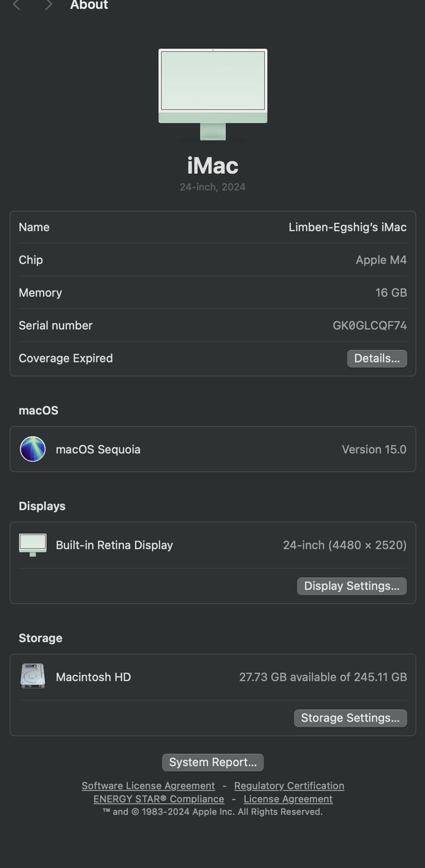The height and width of the screenshot is (868, 425).
Task: Open the Regulatory Certification link
Action: pos(289,786)
